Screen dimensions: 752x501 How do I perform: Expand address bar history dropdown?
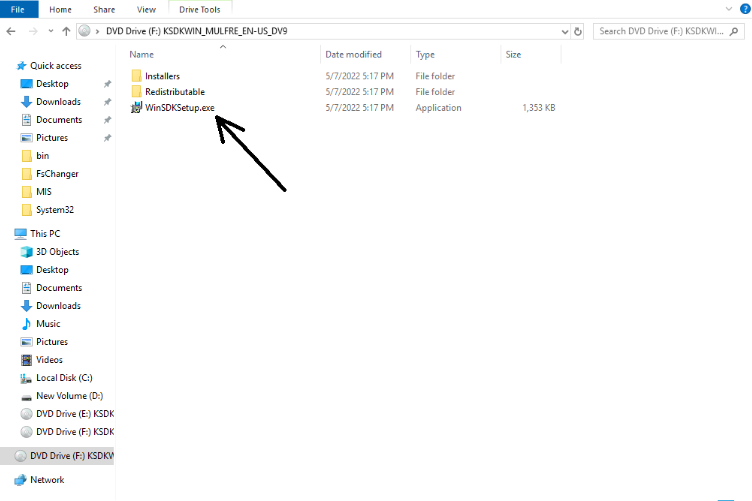click(564, 32)
